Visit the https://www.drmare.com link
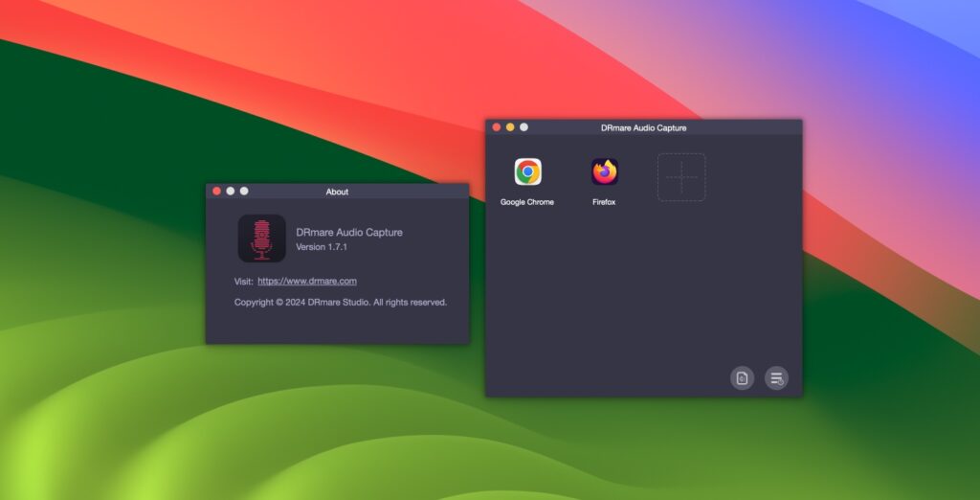This screenshot has height=500, width=980. click(307, 282)
